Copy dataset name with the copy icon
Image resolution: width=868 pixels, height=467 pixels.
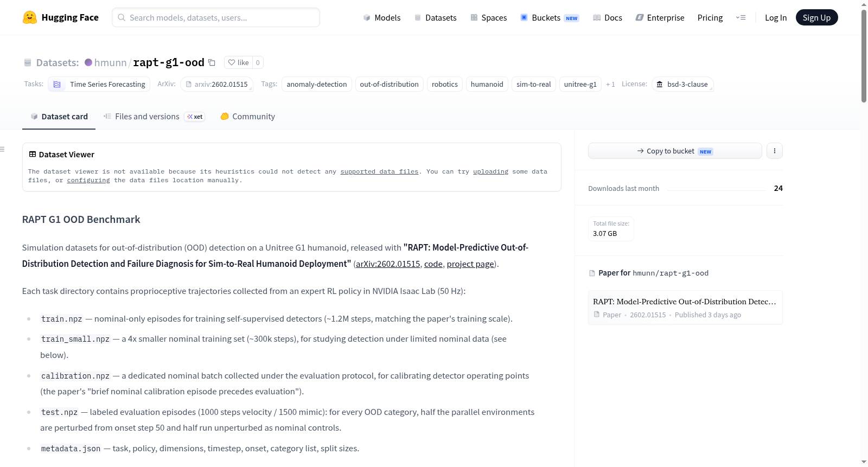coord(212,62)
